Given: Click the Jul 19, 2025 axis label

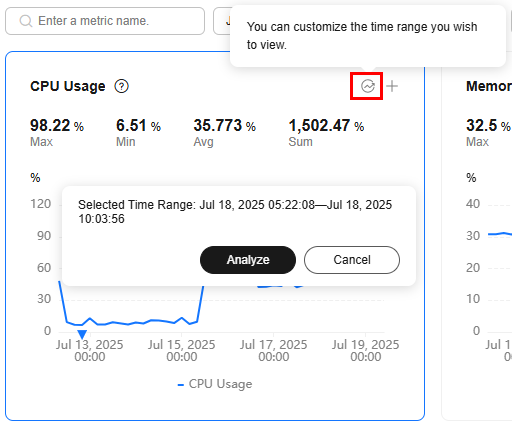Looking at the screenshot, I should click(x=366, y=350).
